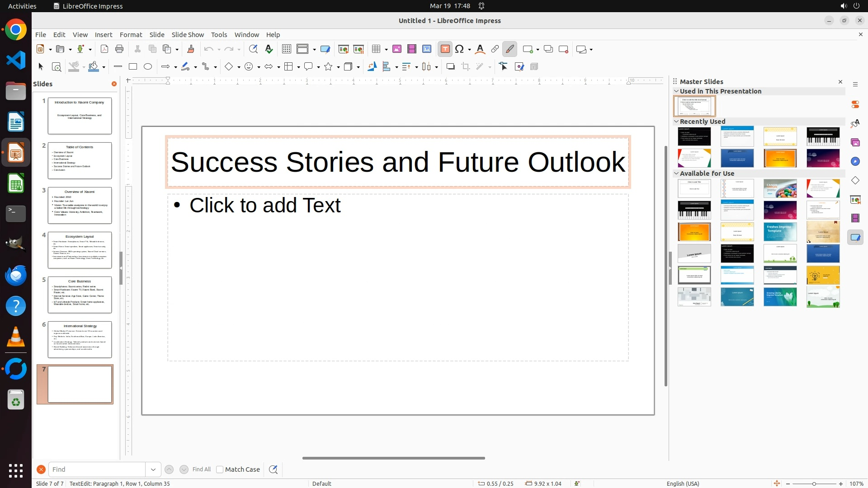Open the Find field history dropdown

click(153, 469)
